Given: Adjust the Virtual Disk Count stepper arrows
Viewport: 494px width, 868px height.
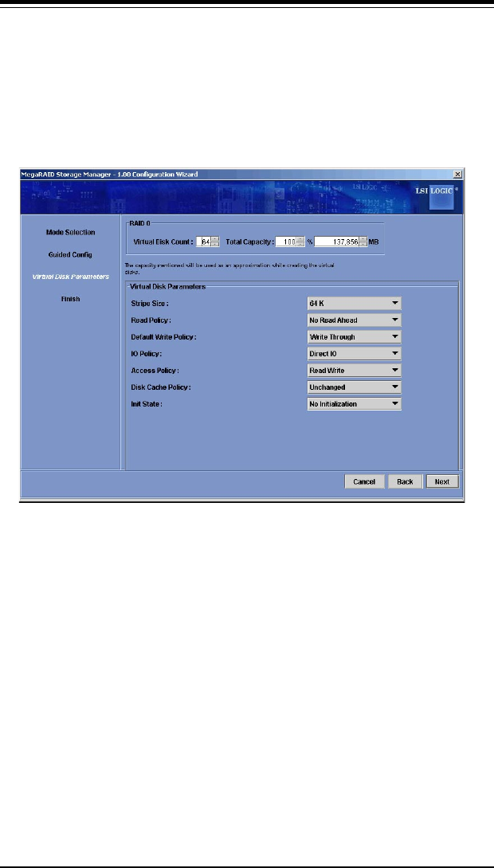Looking at the screenshot, I should (216, 242).
